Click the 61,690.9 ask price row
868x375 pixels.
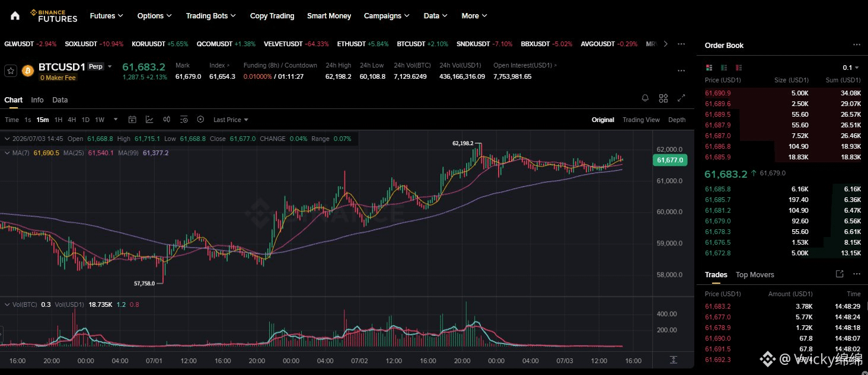[x=783, y=93]
